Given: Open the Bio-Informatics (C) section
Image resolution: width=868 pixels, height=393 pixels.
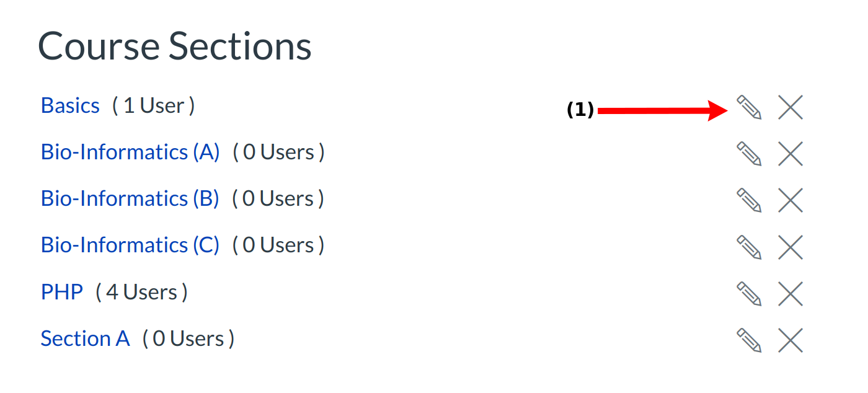Looking at the screenshot, I should pos(130,245).
